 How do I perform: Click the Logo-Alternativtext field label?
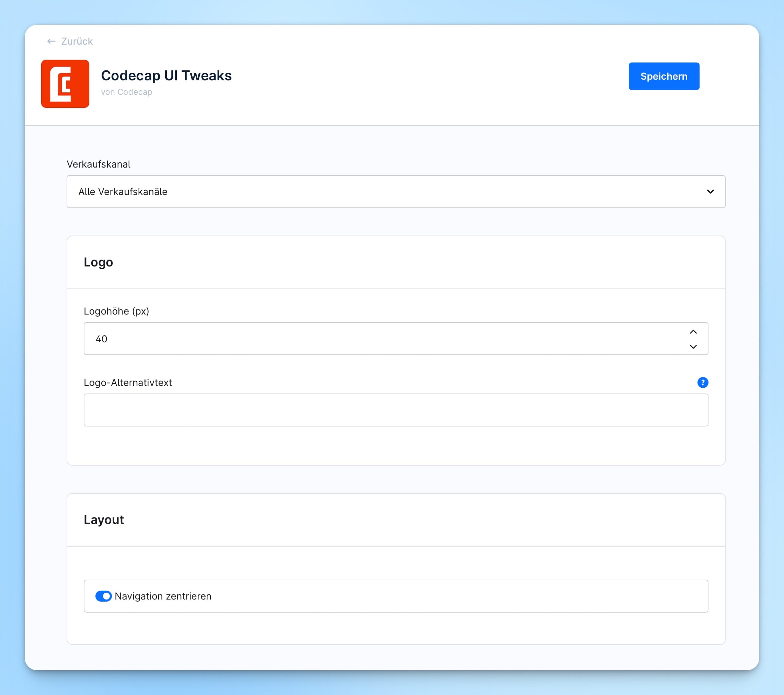click(128, 383)
